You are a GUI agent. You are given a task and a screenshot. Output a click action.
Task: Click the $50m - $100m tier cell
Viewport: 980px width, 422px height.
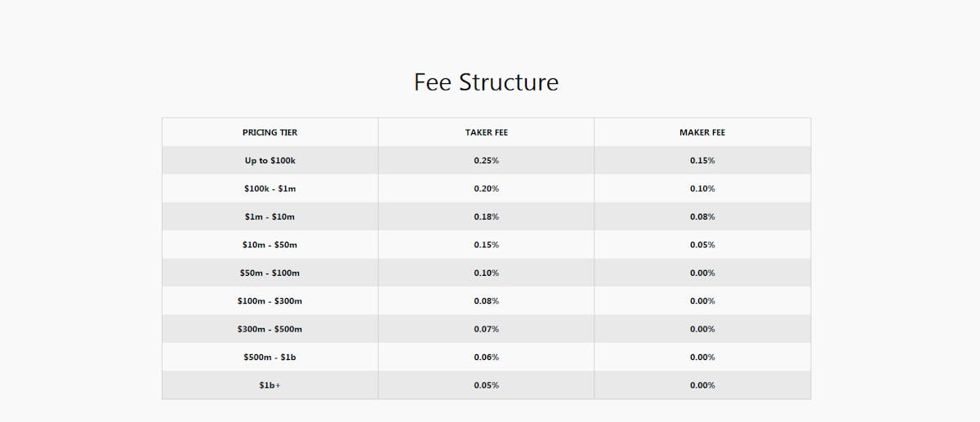[x=270, y=273]
